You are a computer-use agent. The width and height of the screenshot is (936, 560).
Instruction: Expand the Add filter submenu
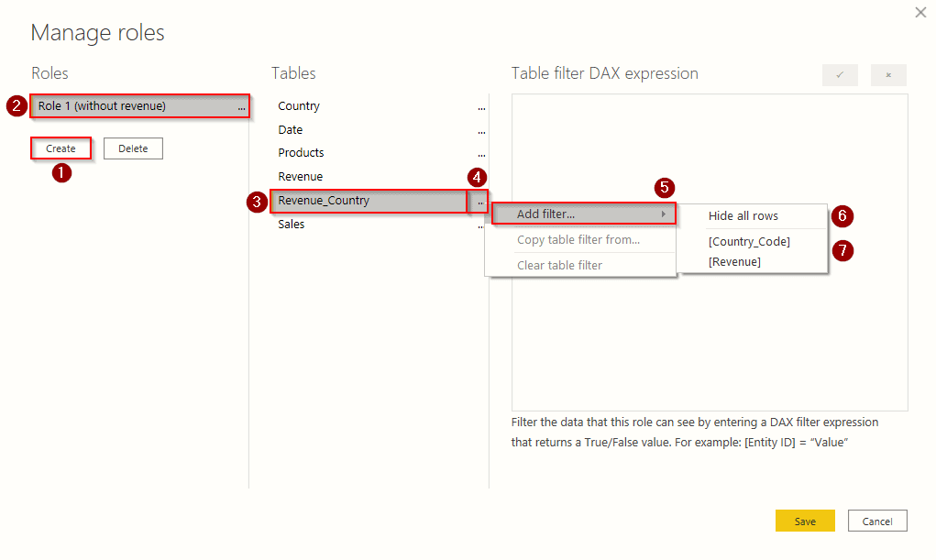pos(584,213)
